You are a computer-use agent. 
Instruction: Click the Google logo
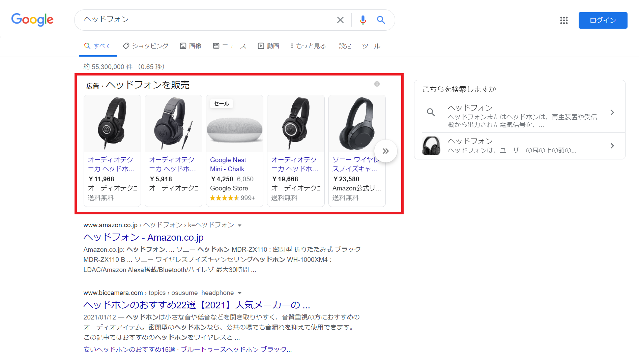(x=32, y=20)
